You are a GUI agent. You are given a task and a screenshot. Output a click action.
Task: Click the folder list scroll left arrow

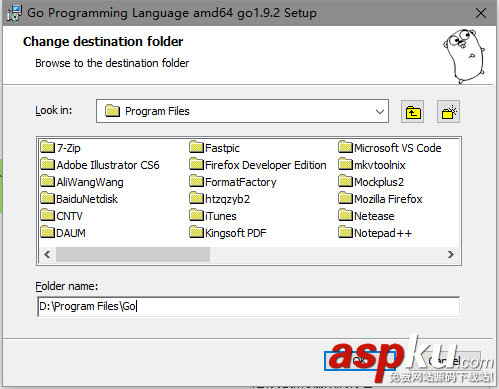[47, 255]
